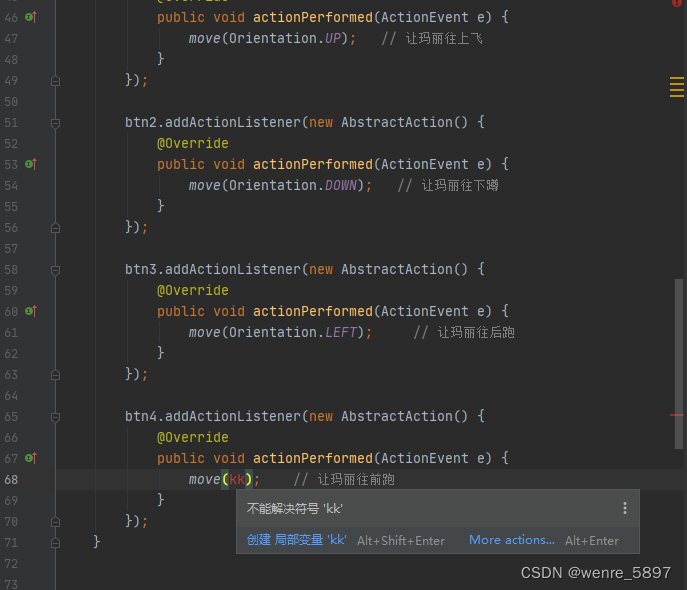This screenshot has width=687, height=590.
Task: Click 'btn3.addActionListener' on line 58
Action: coord(212,269)
